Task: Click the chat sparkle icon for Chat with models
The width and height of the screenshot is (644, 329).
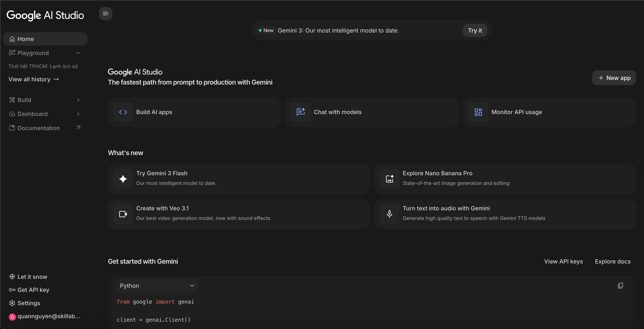Action: point(301,112)
